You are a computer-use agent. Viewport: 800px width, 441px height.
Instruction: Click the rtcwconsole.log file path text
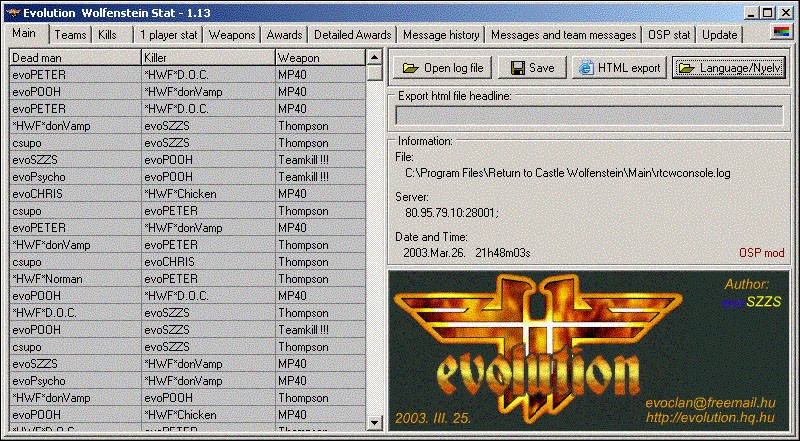[x=568, y=173]
